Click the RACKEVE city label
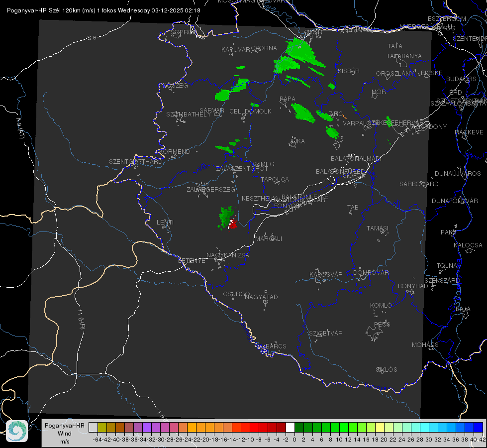Screen dimensions: 487x448 (x=469, y=132)
